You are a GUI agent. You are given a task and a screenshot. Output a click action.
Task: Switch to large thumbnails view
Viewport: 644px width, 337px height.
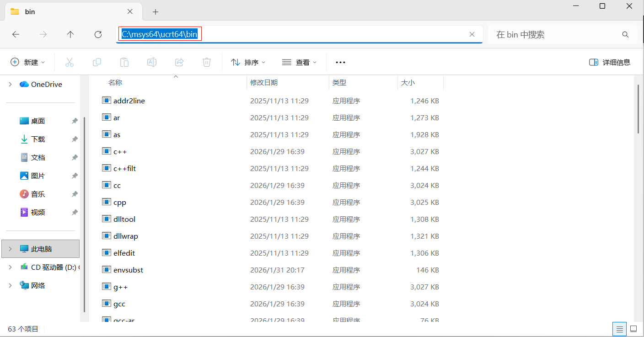(x=633, y=329)
